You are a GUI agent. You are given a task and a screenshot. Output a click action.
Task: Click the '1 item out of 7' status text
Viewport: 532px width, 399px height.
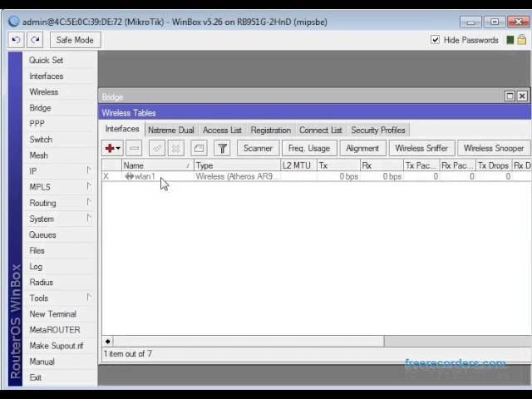[x=128, y=354]
